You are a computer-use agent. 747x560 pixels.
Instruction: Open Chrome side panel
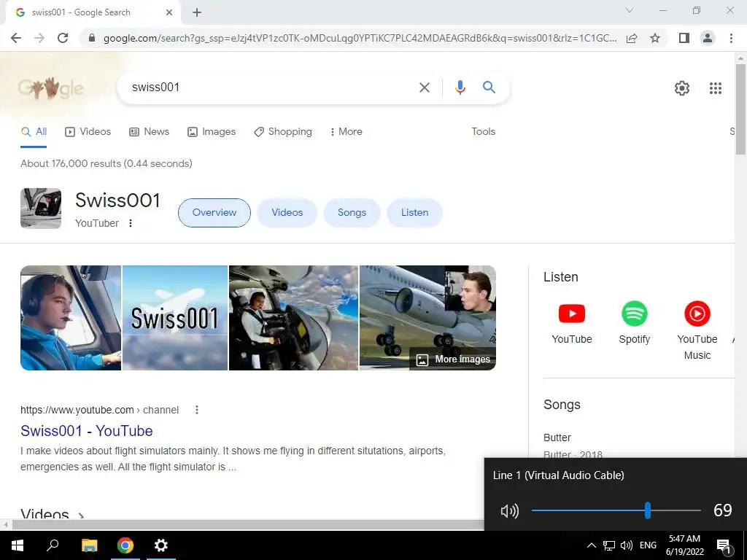(684, 38)
